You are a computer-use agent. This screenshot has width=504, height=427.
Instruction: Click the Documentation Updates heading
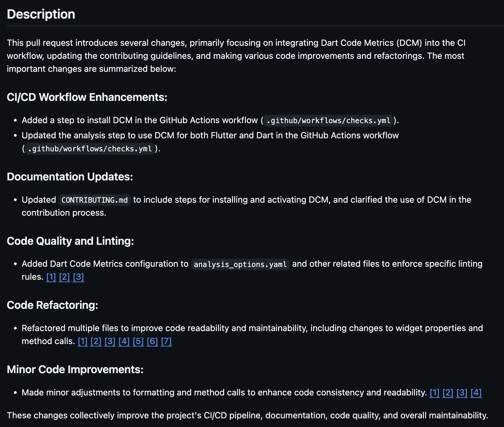click(70, 177)
